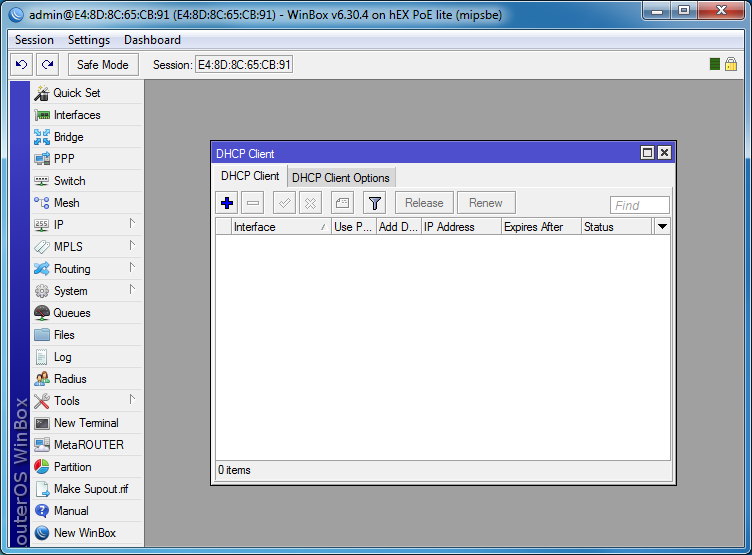
Task: Switch to DHCP Client Options tab
Action: (341, 177)
